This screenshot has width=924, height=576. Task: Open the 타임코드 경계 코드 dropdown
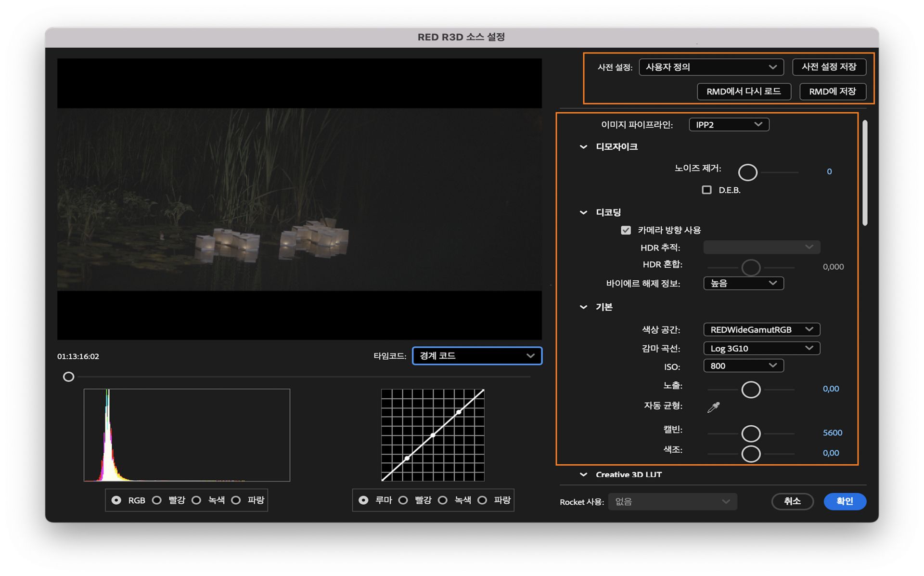point(476,356)
